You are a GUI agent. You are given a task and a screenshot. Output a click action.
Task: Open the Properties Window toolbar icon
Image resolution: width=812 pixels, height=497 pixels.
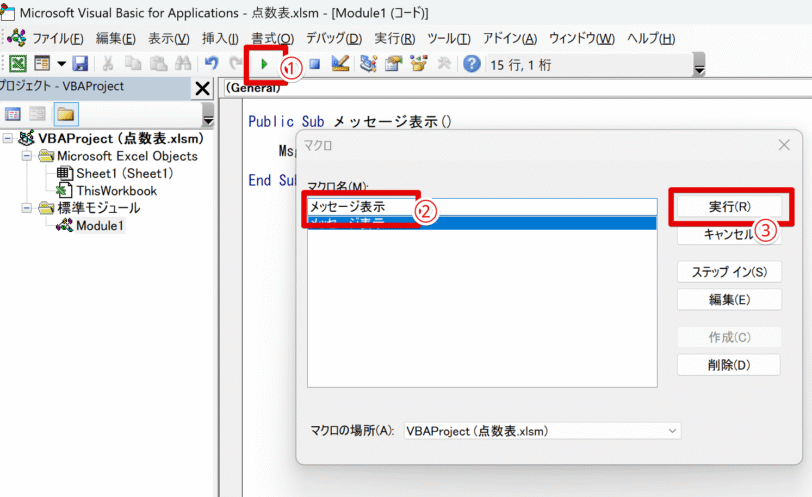click(393, 65)
